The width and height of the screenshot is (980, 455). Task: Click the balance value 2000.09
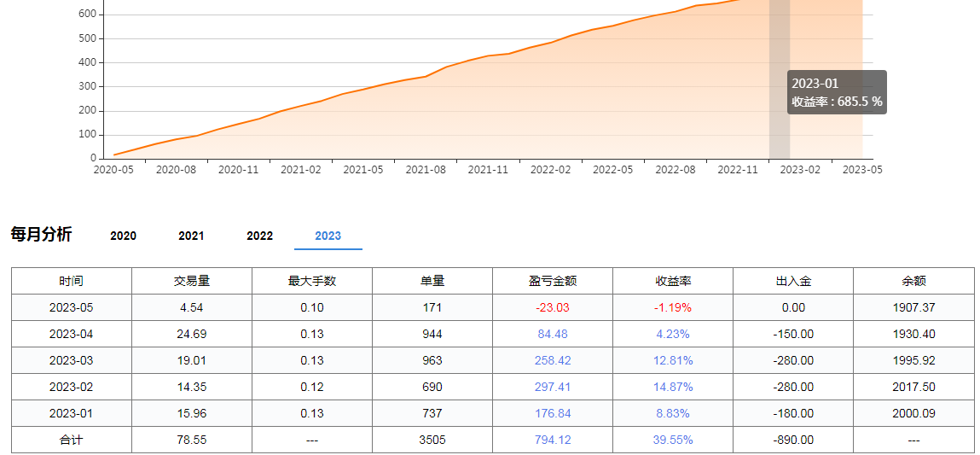click(x=913, y=413)
